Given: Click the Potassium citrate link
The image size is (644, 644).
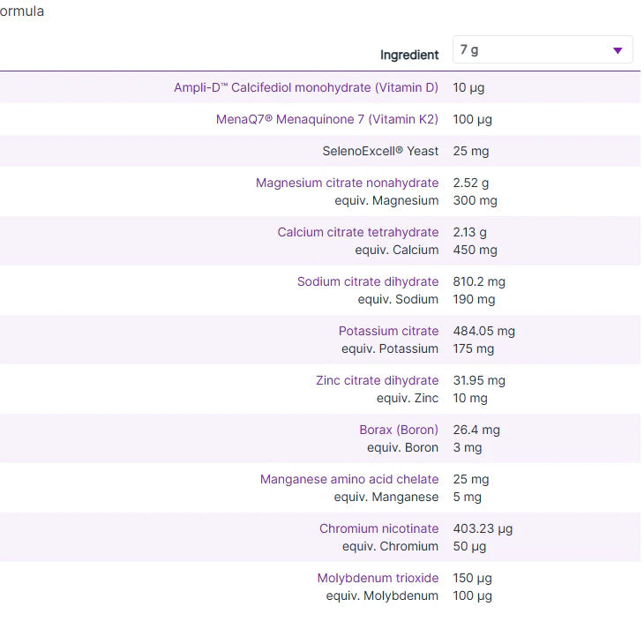Looking at the screenshot, I should [388, 331].
